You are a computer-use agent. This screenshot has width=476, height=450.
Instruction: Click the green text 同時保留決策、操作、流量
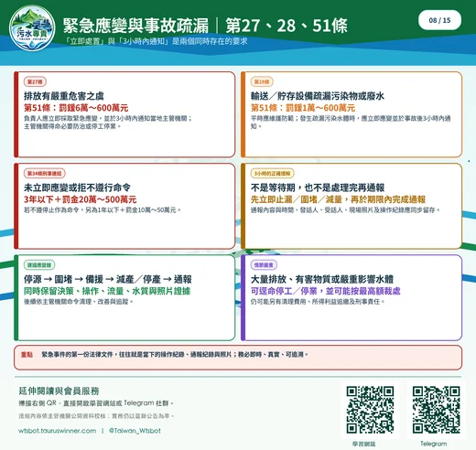pos(73,291)
